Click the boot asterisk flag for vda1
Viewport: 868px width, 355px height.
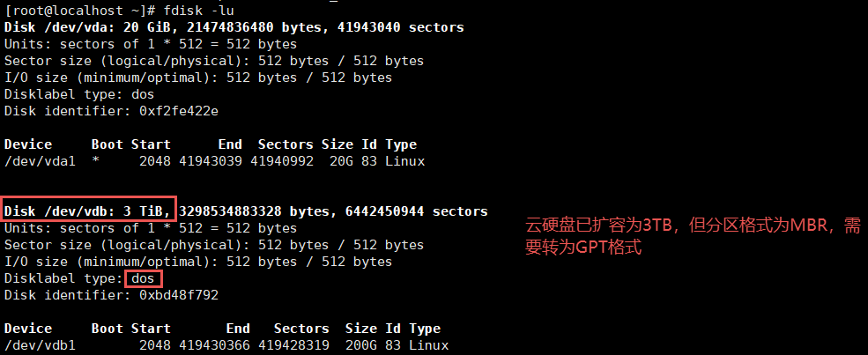(x=96, y=161)
